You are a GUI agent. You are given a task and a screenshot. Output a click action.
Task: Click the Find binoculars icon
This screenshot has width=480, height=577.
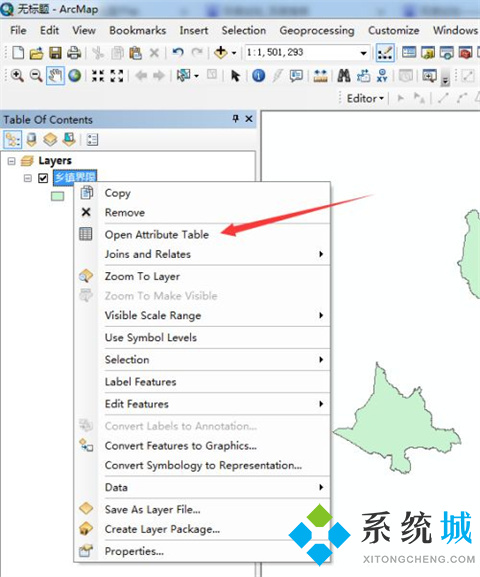pyautogui.click(x=344, y=76)
